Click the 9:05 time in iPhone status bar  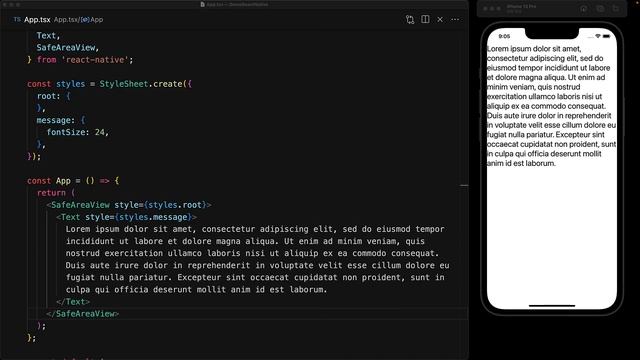point(504,36)
